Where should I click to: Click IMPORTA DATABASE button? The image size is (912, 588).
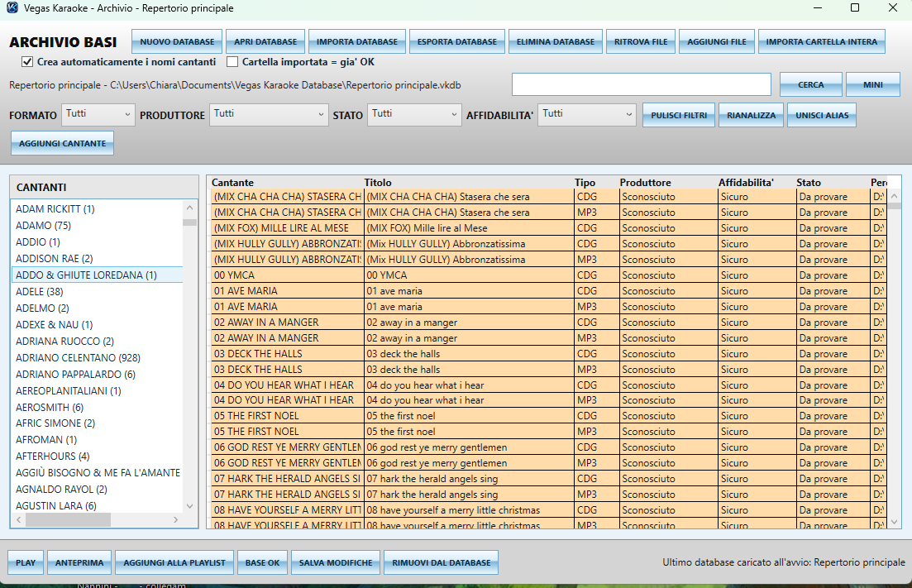357,42
